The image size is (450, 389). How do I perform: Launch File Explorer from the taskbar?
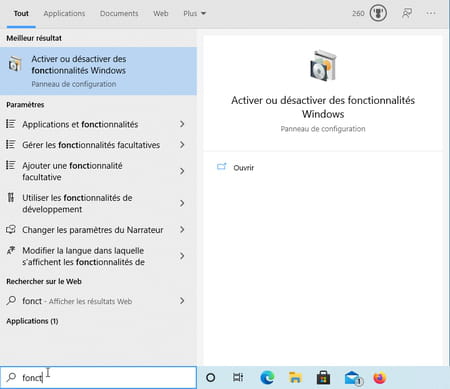(295, 378)
